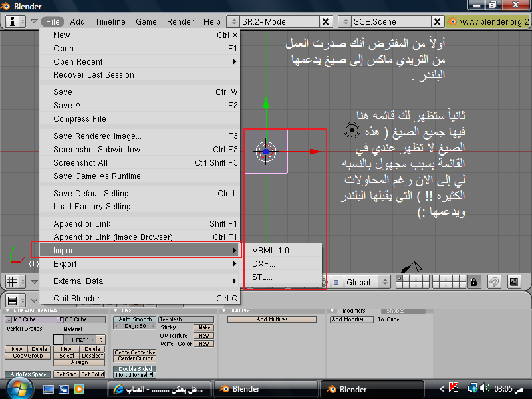Toggle the No V.Normal Flip button
The width and height of the screenshot is (532, 399).
(135, 375)
